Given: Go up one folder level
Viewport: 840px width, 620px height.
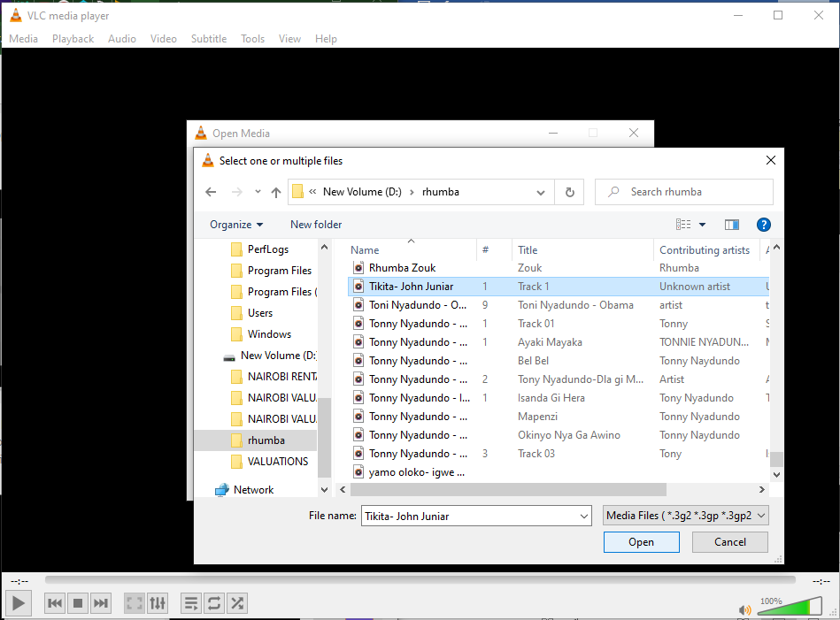Looking at the screenshot, I should pyautogui.click(x=276, y=192).
